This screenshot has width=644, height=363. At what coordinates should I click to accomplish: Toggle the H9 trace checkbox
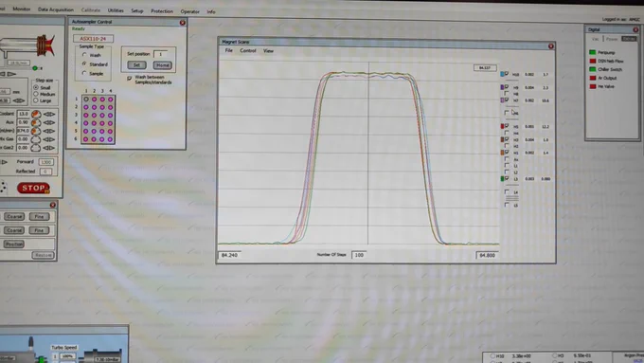(x=507, y=87)
